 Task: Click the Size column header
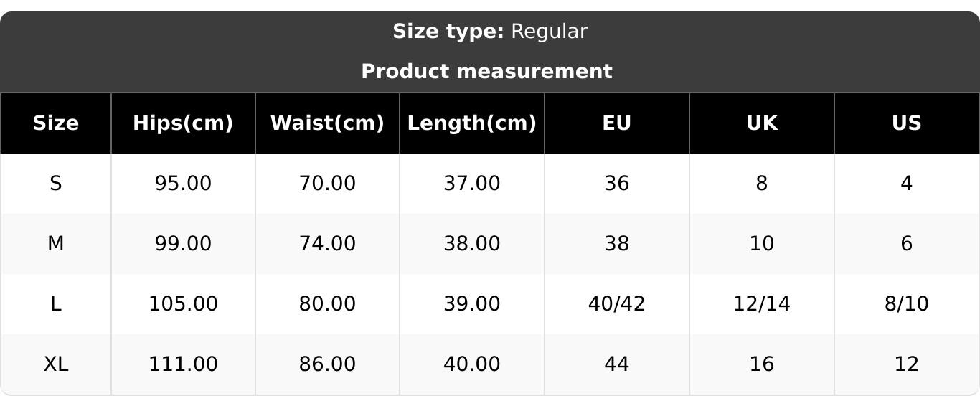coord(56,123)
